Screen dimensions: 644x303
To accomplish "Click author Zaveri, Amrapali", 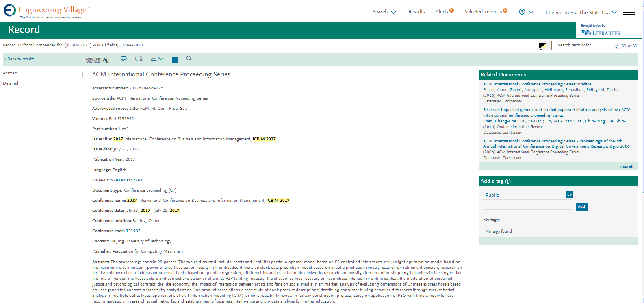I will (525, 90).
